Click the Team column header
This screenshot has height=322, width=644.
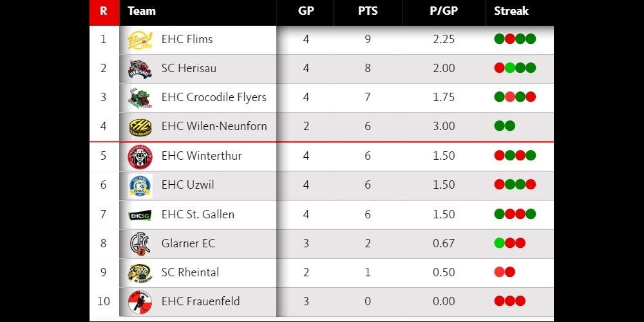pyautogui.click(x=142, y=11)
